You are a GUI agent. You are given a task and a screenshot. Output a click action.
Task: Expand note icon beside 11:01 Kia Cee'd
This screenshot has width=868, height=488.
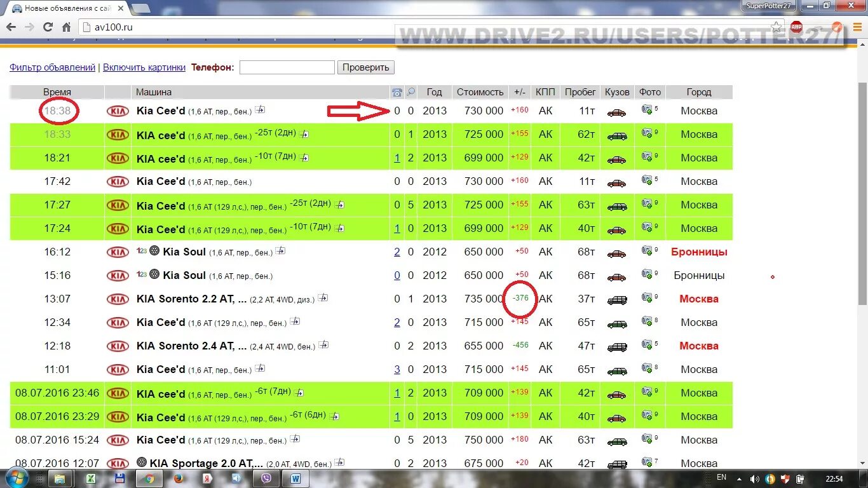(x=260, y=368)
